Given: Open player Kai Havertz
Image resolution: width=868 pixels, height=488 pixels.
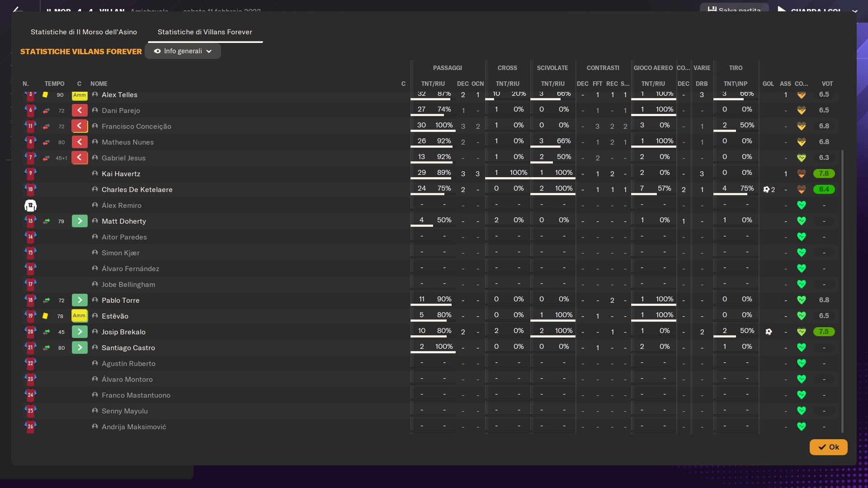Looking at the screenshot, I should (x=121, y=174).
